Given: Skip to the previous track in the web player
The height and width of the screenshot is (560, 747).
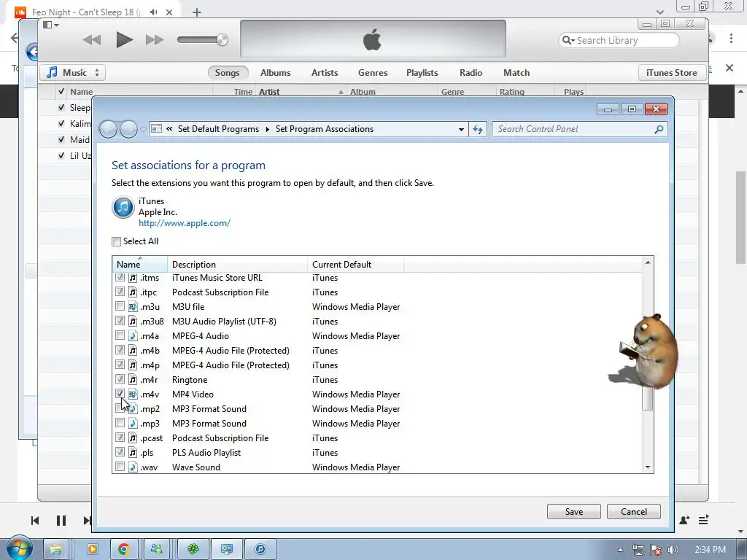Looking at the screenshot, I should point(35,521).
